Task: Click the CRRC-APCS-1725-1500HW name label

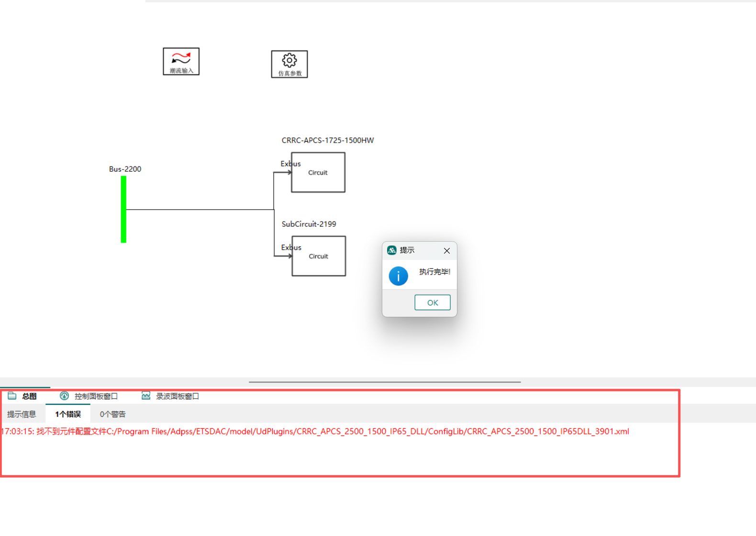Action: coord(327,140)
